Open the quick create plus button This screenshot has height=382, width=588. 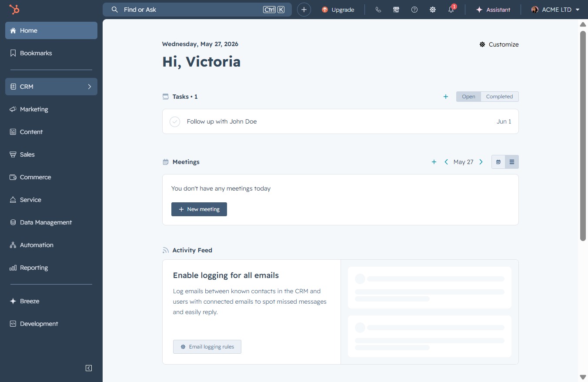(x=304, y=10)
